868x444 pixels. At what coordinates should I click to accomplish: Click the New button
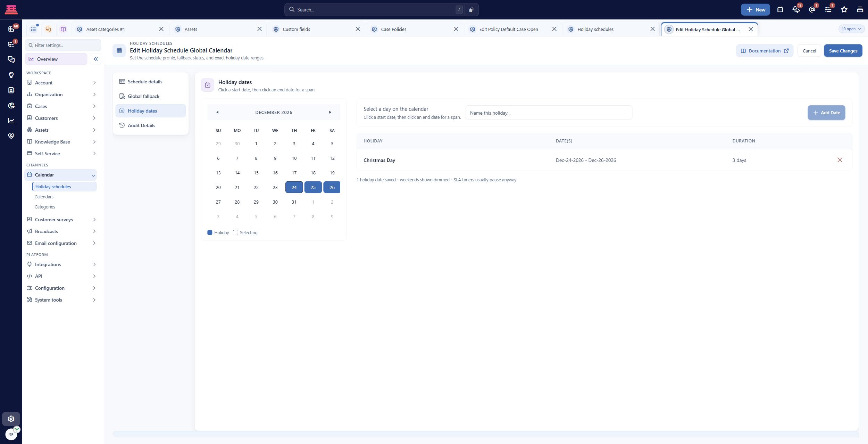pyautogui.click(x=755, y=10)
